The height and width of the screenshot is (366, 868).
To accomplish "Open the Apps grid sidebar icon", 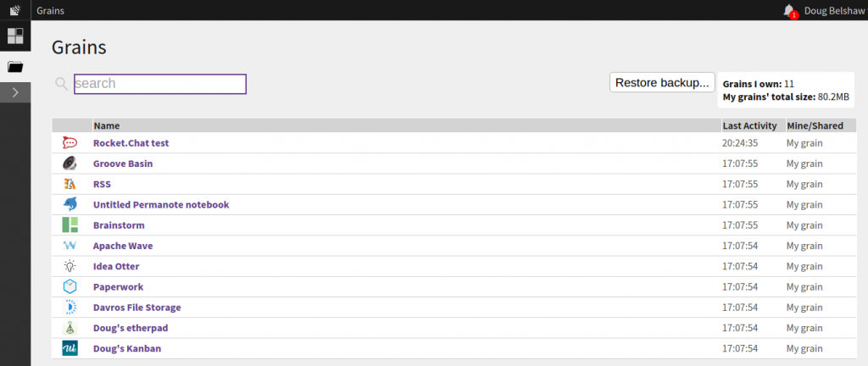I will (x=15, y=36).
